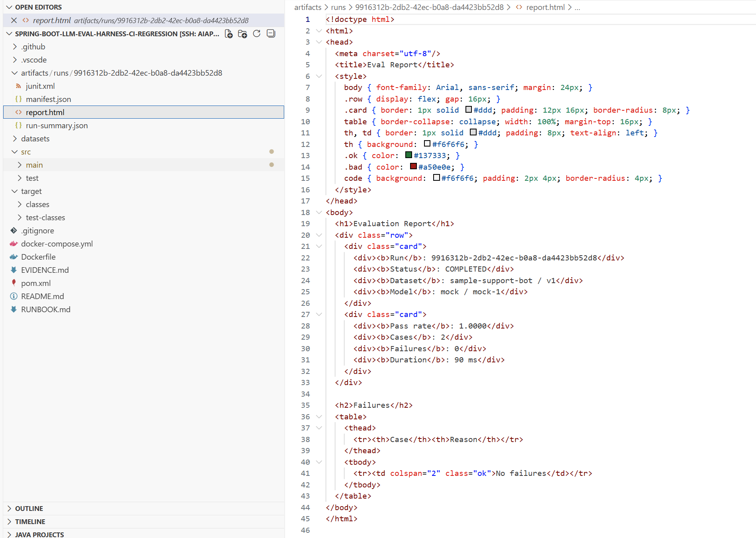The width and height of the screenshot is (756, 538).
Task: Open run-summary.json from the Explorer
Action: point(56,125)
